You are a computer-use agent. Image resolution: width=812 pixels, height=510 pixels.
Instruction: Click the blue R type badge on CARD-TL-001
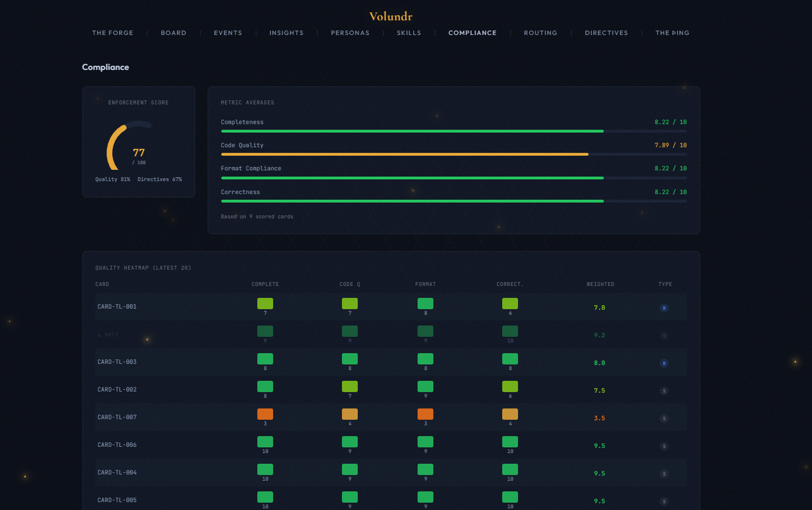665,308
